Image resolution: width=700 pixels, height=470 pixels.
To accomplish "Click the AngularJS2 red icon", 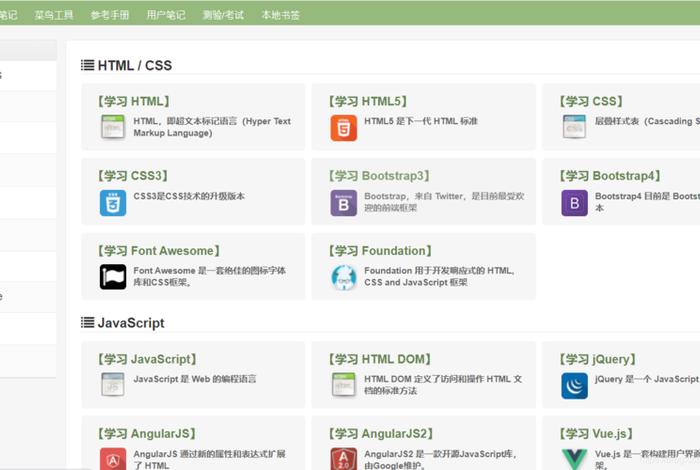I will pos(343,459).
